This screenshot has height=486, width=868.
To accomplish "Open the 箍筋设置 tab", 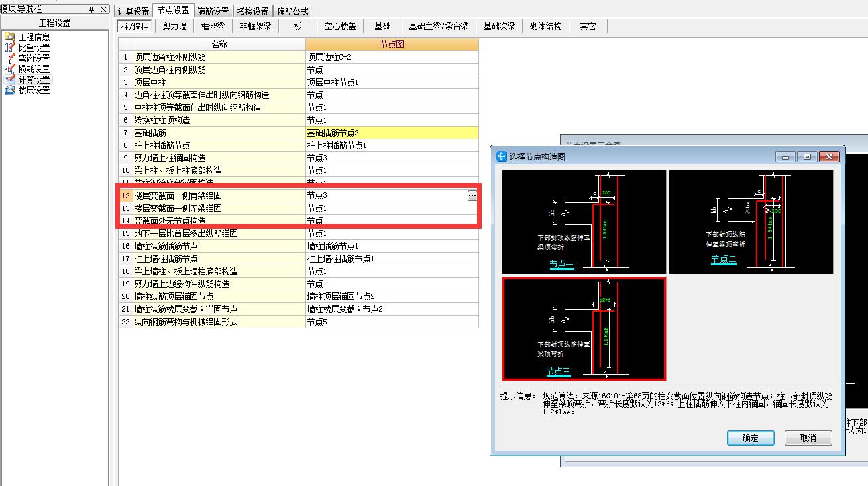I will click(213, 11).
